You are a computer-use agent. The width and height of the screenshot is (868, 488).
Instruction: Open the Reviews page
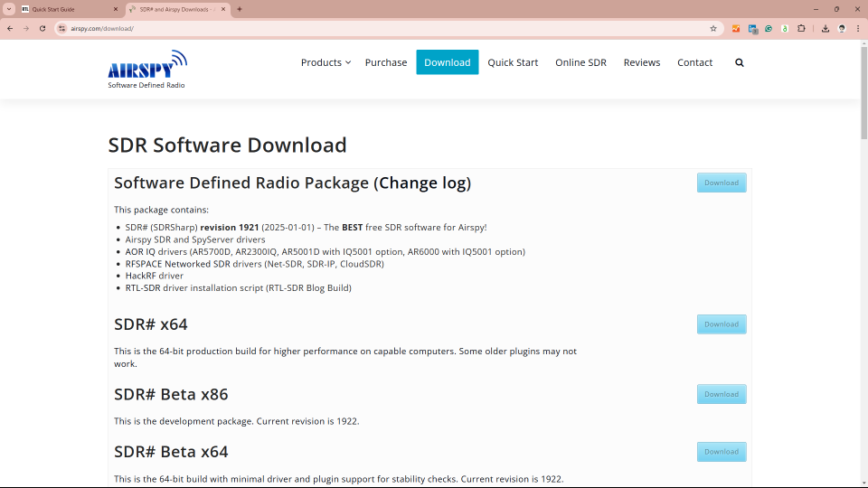(x=642, y=62)
